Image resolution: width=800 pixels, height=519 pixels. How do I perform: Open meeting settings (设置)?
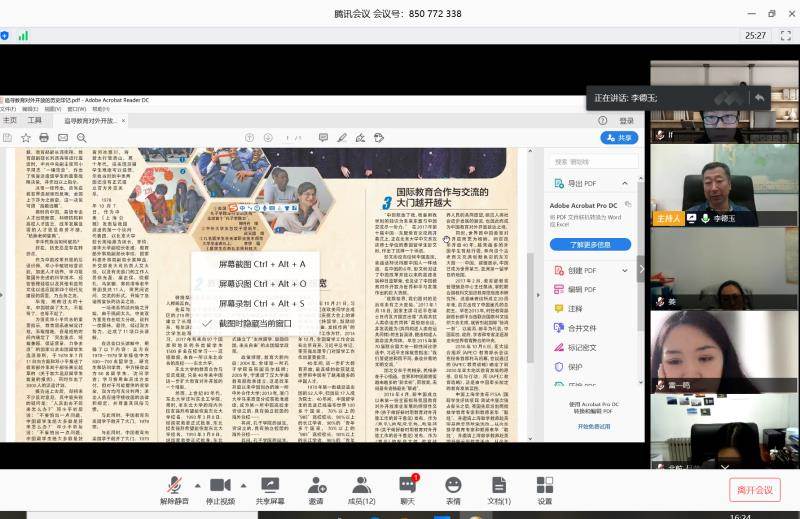click(x=544, y=485)
